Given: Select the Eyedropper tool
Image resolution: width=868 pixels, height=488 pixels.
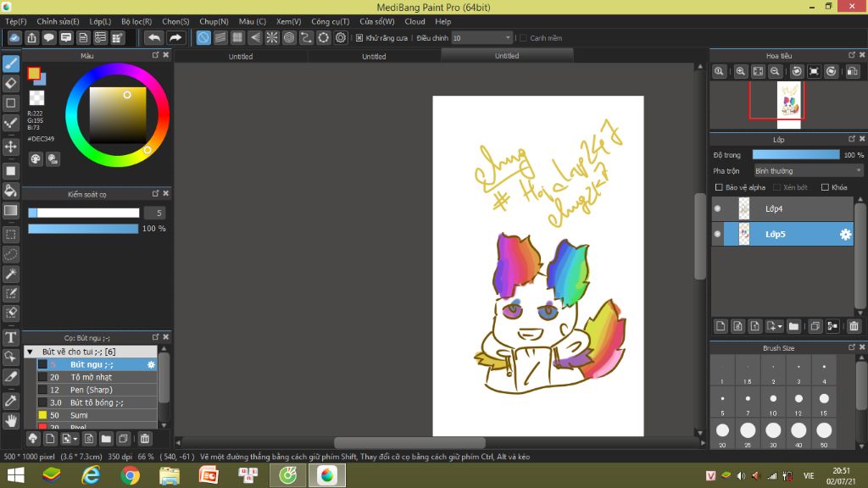Looking at the screenshot, I should pos(10,401).
